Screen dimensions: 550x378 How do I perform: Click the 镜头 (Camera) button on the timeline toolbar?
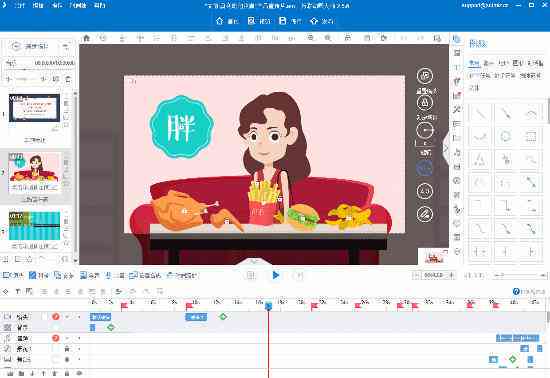[13, 276]
